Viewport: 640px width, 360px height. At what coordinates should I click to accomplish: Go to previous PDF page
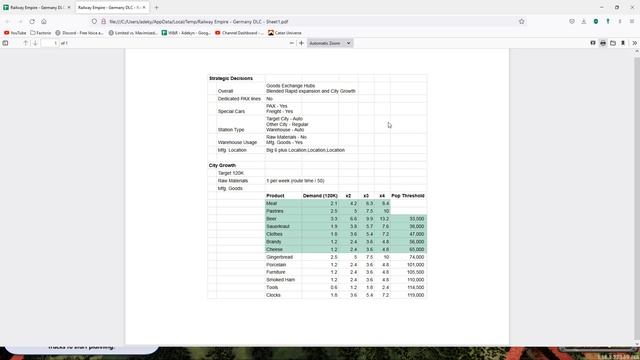[26, 43]
